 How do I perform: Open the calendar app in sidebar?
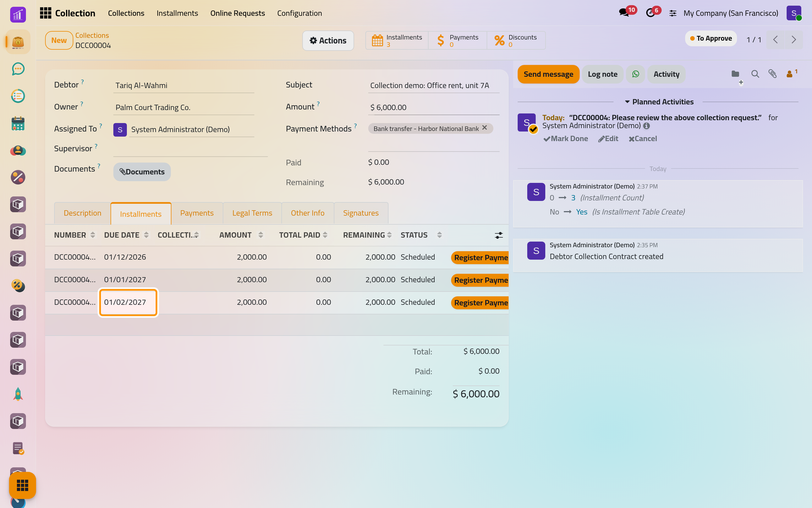(x=18, y=123)
